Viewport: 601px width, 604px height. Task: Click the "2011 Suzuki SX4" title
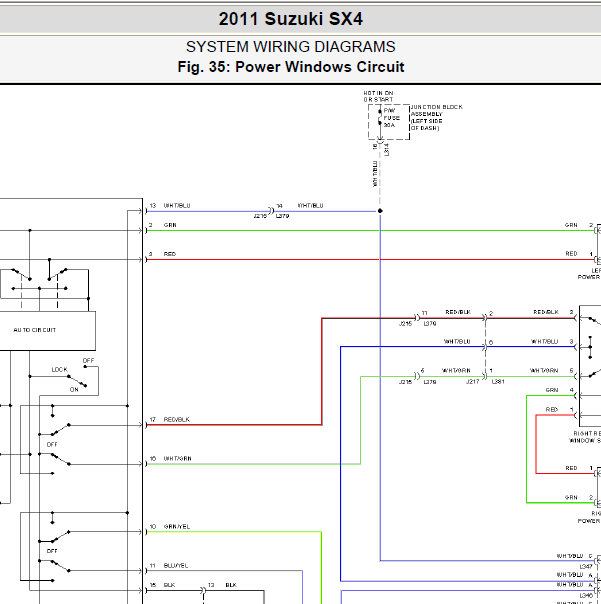pyautogui.click(x=290, y=19)
